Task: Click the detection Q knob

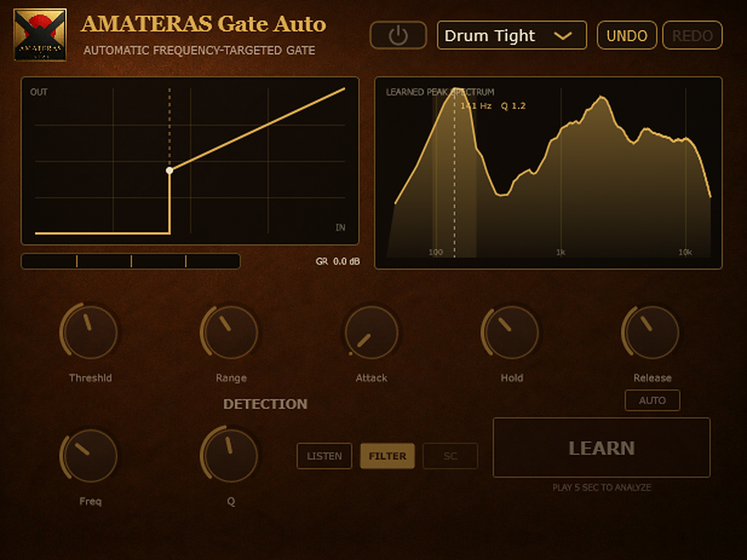Action: pos(231,455)
